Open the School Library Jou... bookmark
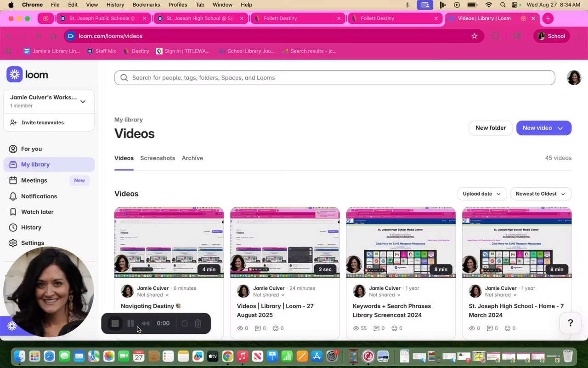 pyautogui.click(x=247, y=51)
